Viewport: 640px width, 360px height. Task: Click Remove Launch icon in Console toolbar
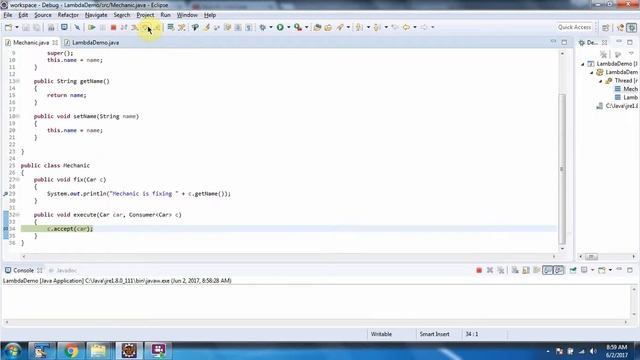pos(490,270)
